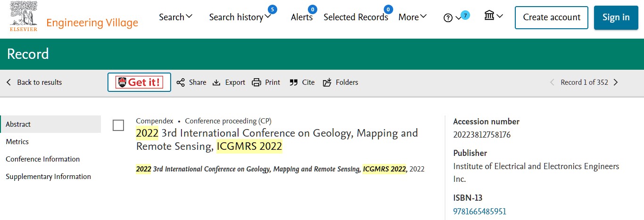The width and height of the screenshot is (644, 220).
Task: Tick the record selection checkbox
Action: [x=118, y=125]
